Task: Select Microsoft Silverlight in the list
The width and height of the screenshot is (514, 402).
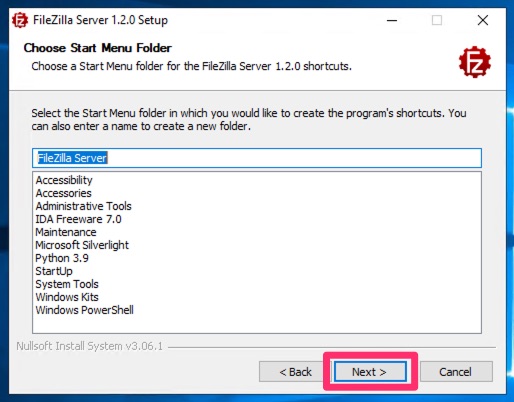Action: coord(82,245)
